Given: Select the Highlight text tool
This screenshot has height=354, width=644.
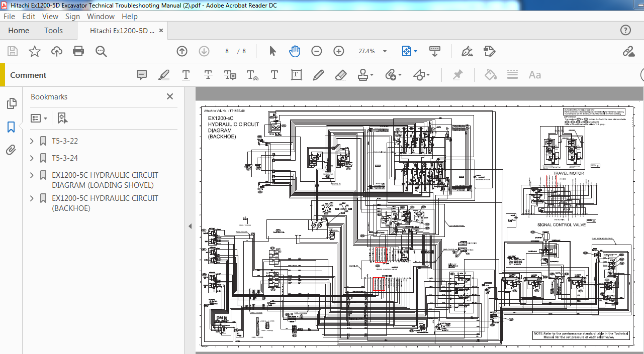Looking at the screenshot, I should 164,75.
